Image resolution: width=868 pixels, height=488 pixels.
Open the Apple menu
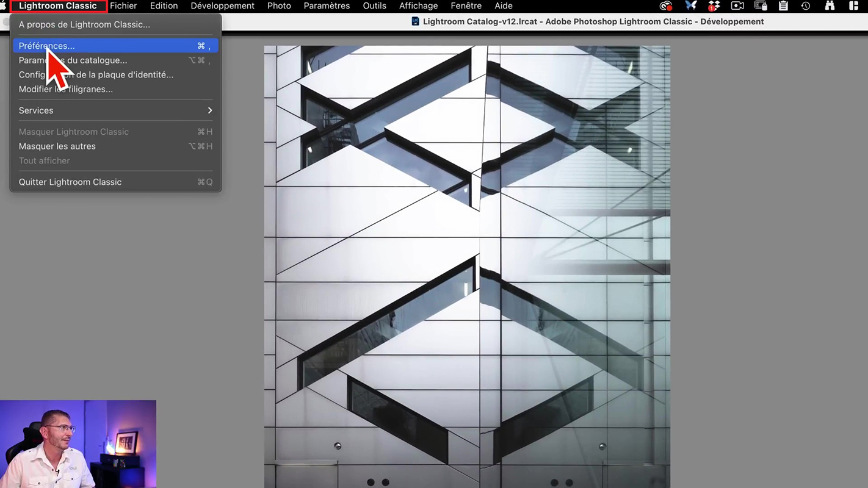point(3,6)
